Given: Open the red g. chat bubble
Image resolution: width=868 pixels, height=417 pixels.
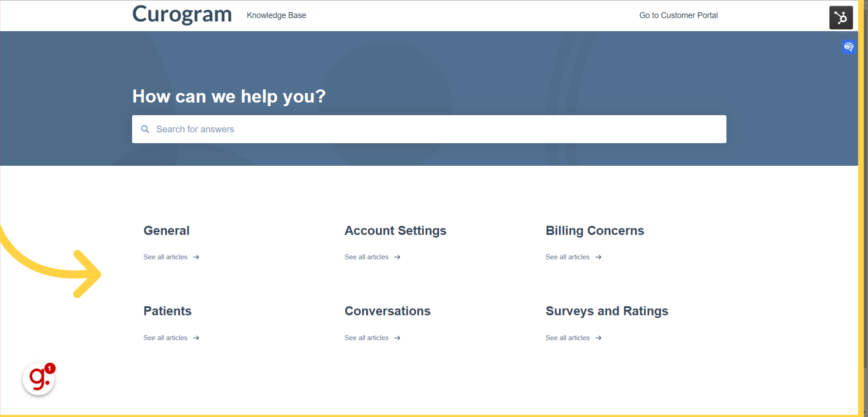Looking at the screenshot, I should tap(38, 380).
